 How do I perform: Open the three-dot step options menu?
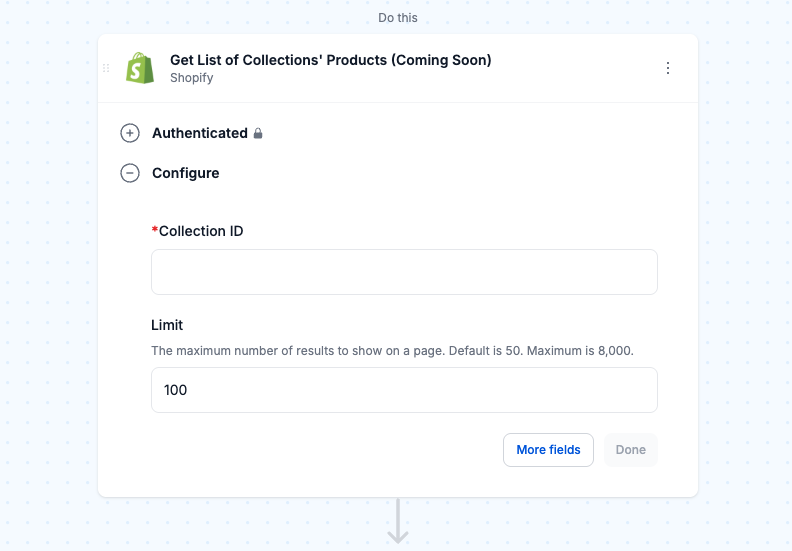click(x=668, y=68)
